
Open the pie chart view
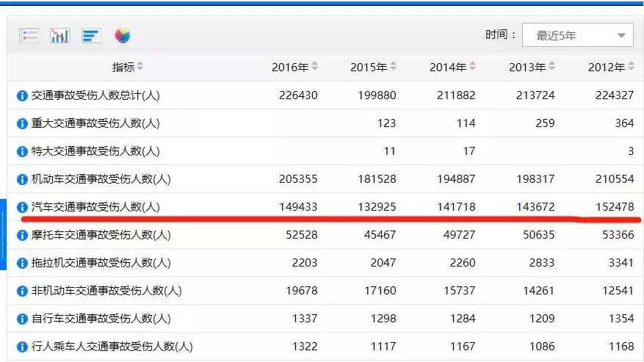click(123, 36)
